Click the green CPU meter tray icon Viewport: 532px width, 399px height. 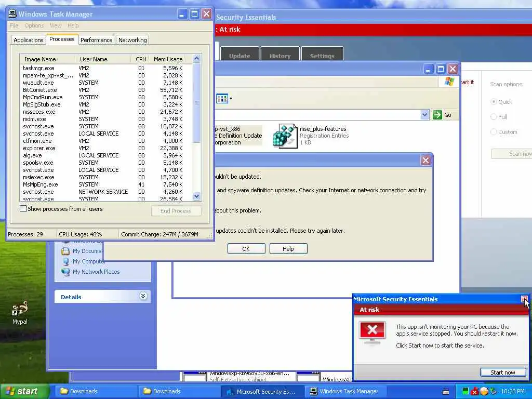click(465, 391)
